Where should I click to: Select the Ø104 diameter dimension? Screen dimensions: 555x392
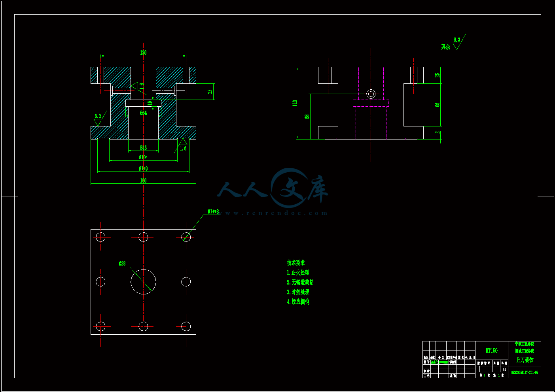click(x=143, y=157)
